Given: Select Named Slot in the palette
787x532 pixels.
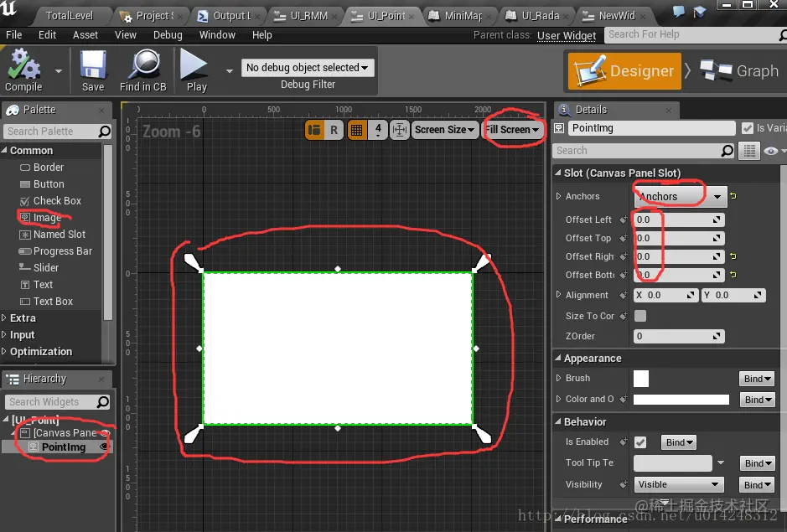Looking at the screenshot, I should click(60, 235).
